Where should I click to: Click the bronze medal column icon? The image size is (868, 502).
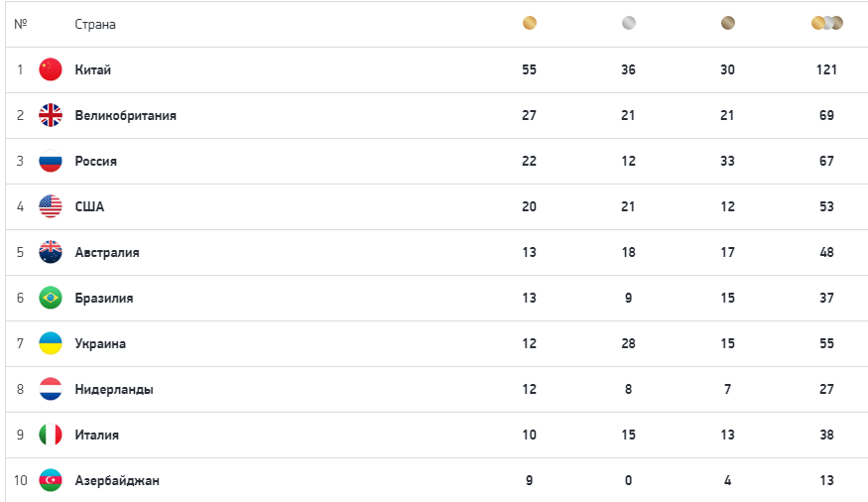(727, 23)
